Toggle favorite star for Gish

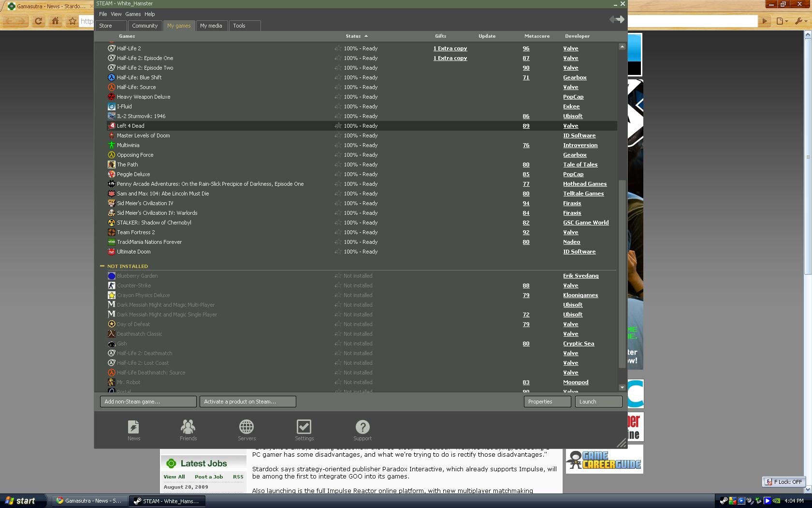coord(338,344)
